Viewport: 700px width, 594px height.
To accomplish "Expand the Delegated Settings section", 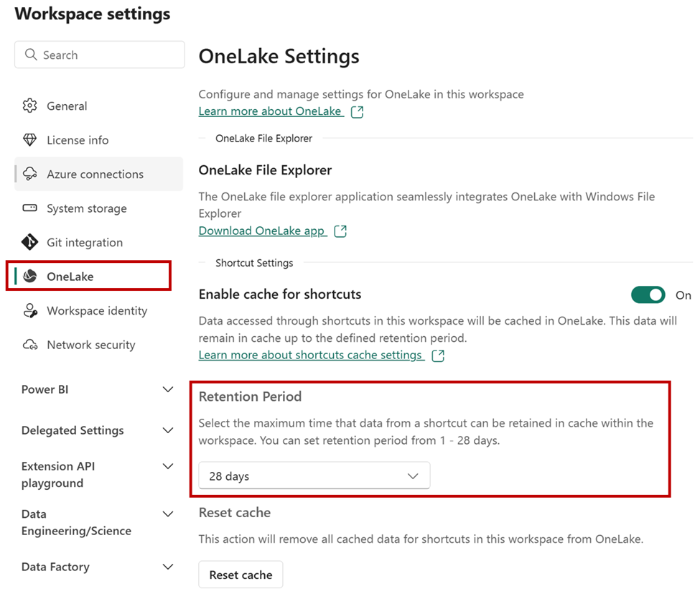I will pyautogui.click(x=98, y=430).
